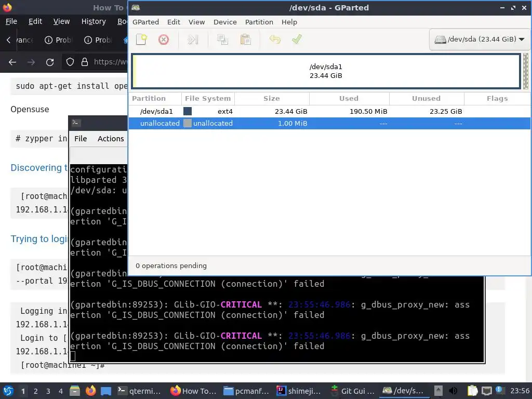Switch to virtual desktop 4
The image size is (532, 399).
pyautogui.click(x=61, y=391)
